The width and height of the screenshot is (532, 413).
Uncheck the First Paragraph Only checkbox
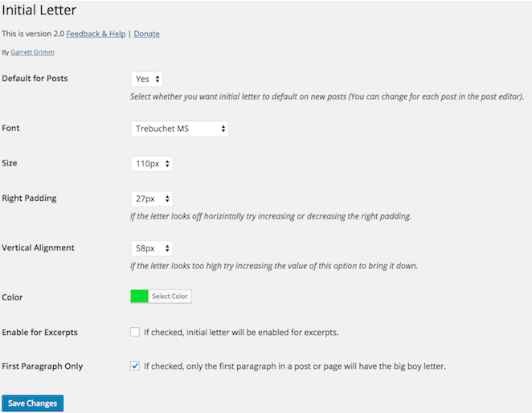(135, 366)
